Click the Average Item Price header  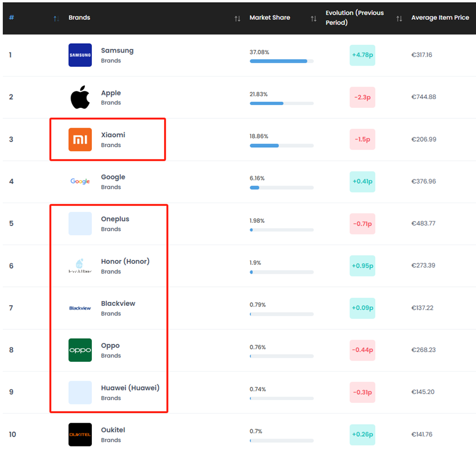(440, 18)
